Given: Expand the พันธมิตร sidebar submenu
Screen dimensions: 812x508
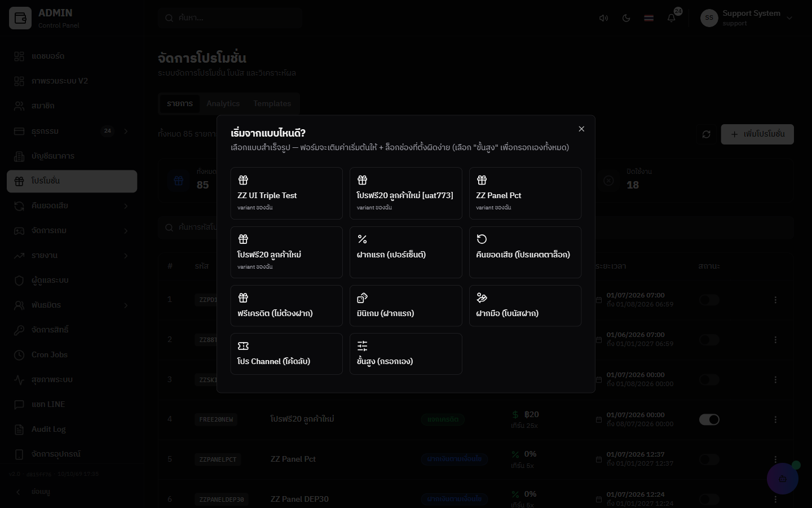Looking at the screenshot, I should [x=72, y=305].
